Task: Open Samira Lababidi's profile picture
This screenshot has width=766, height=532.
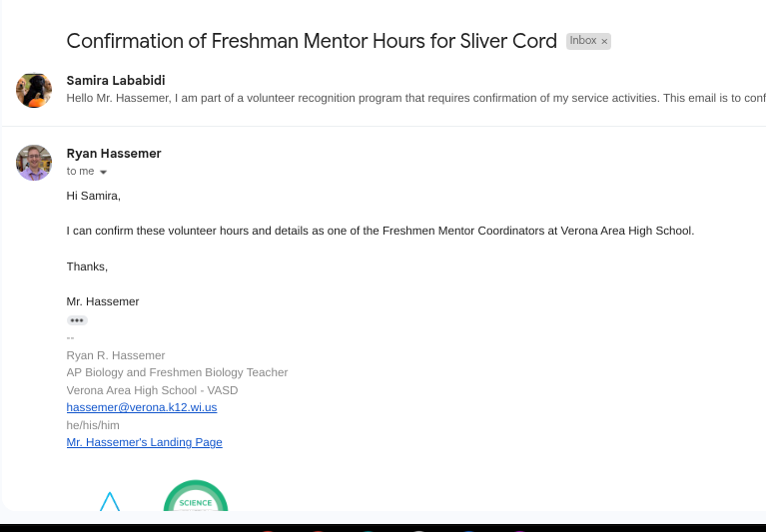Action: point(34,90)
